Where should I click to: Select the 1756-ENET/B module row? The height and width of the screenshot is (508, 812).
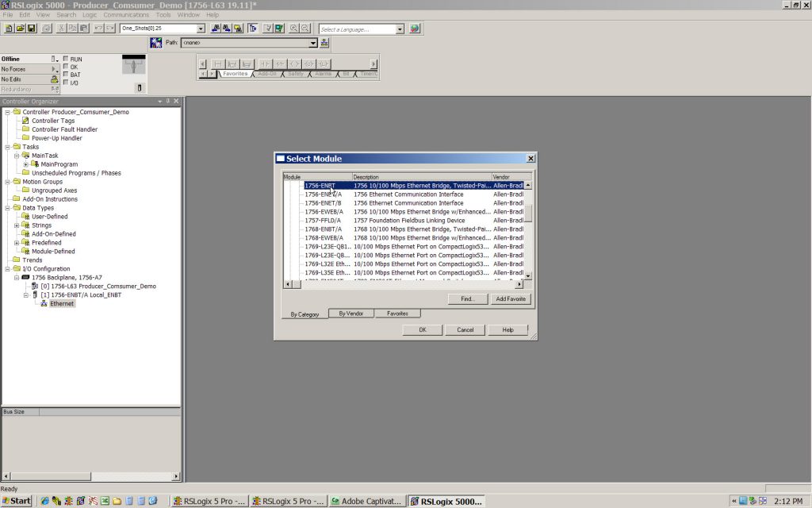pyautogui.click(x=413, y=203)
